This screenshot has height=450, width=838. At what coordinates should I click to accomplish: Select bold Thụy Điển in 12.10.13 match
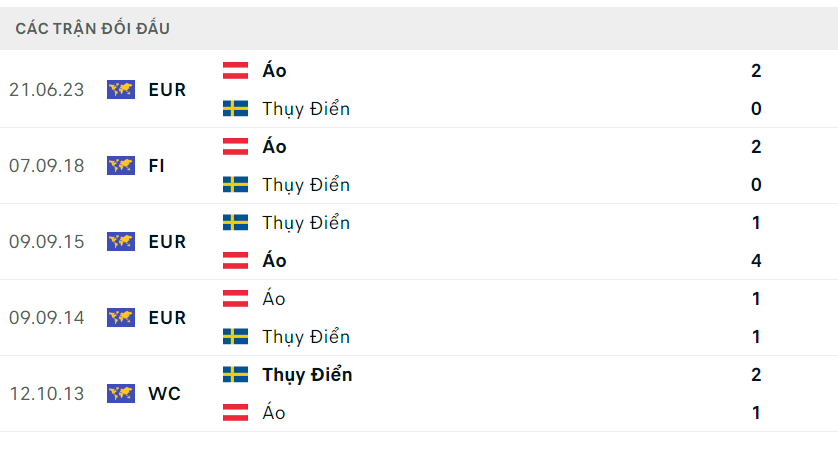click(x=307, y=375)
